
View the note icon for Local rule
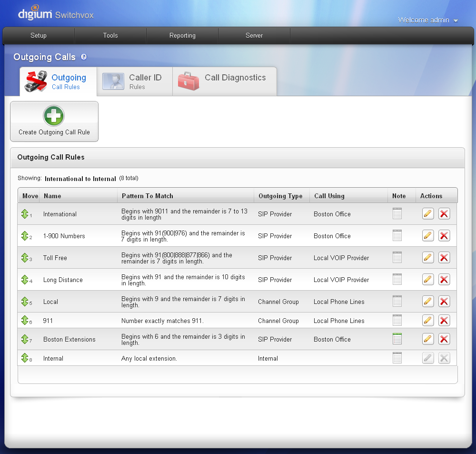pos(397,302)
